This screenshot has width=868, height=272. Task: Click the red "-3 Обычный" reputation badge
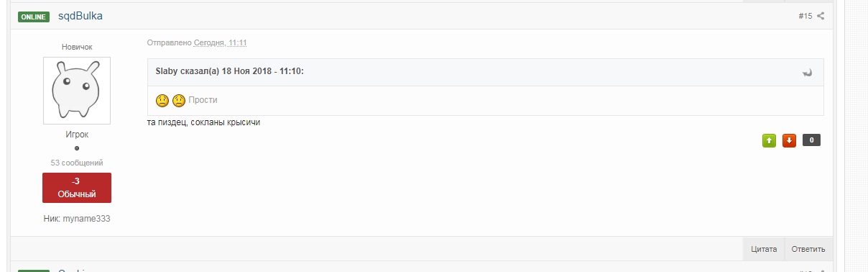click(77, 188)
